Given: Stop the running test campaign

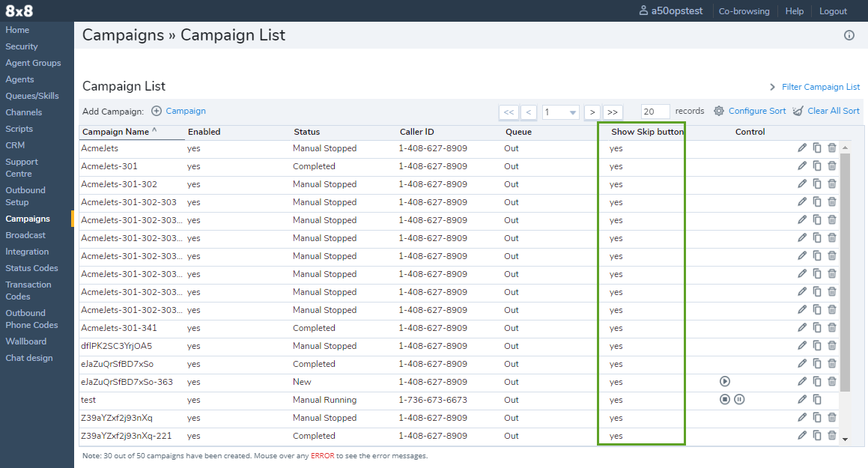Looking at the screenshot, I should (x=724, y=400).
